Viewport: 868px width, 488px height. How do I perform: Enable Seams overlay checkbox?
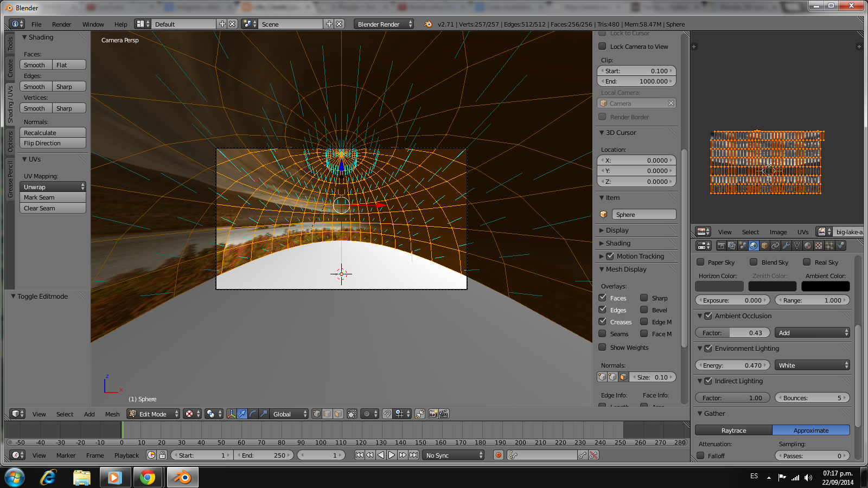tap(602, 333)
